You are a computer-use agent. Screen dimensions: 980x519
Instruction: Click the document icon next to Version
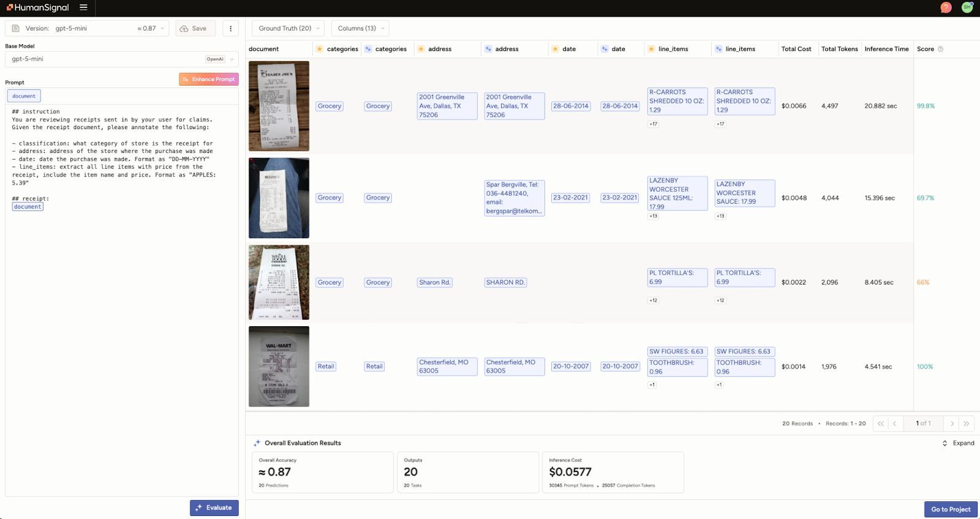click(x=16, y=28)
